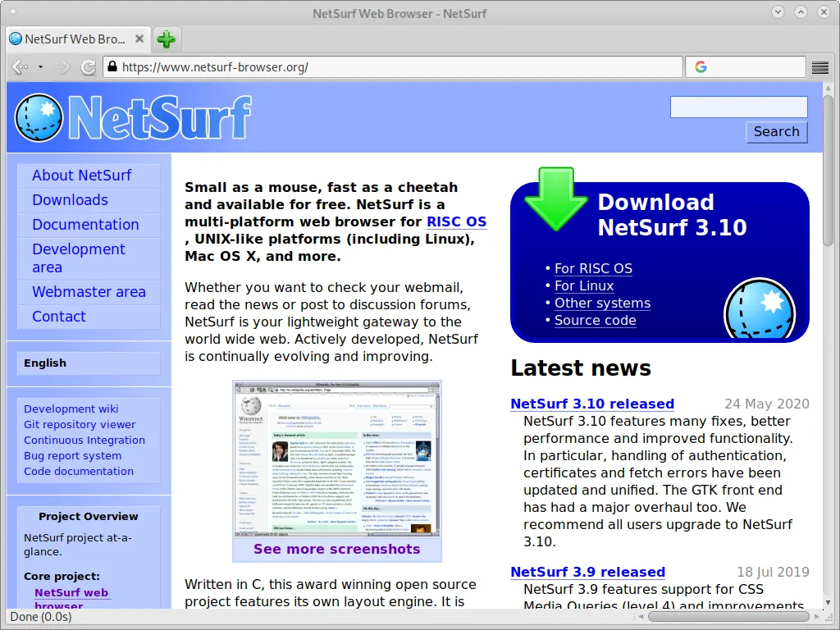This screenshot has height=630, width=840.
Task: Open the browser menu via the hamburger icon
Action: tap(819, 67)
